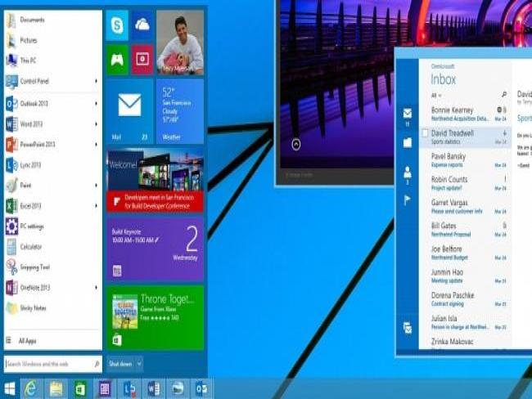The width and height of the screenshot is (532, 399).
Task: Open This PC from Start menu
Action: 52,61
